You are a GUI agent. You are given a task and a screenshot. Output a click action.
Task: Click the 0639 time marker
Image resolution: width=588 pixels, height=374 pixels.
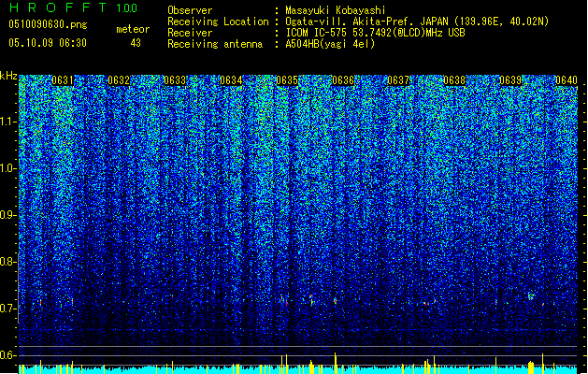pos(510,80)
